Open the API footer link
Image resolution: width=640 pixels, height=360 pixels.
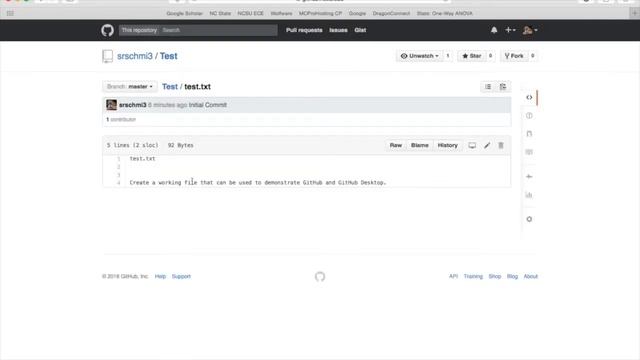(x=453, y=276)
